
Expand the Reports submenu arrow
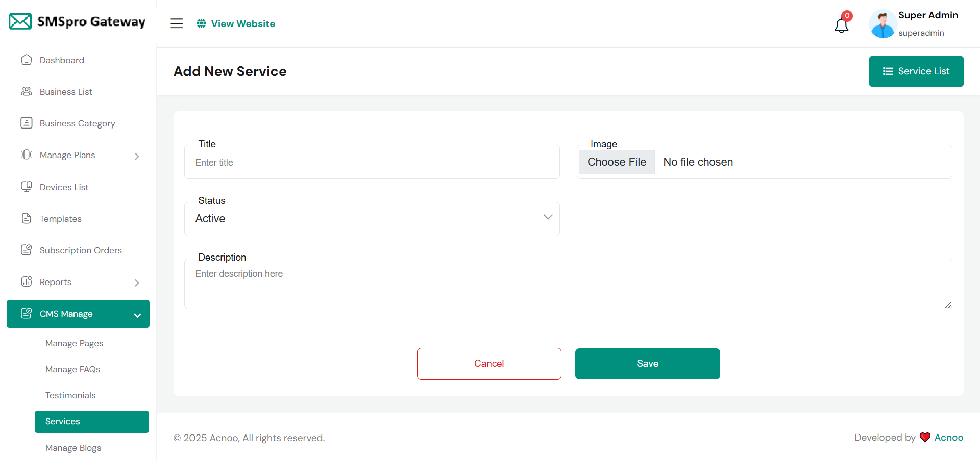pos(137,283)
